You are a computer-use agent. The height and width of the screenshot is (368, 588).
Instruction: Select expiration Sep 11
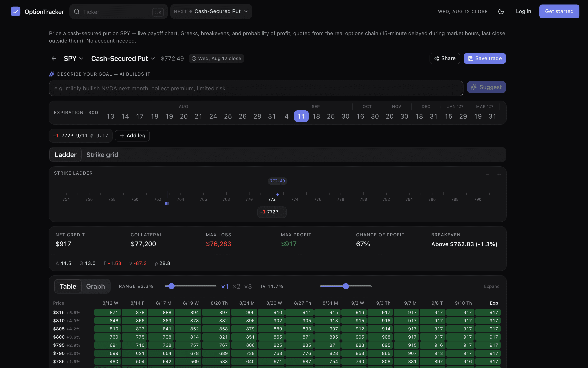click(301, 116)
